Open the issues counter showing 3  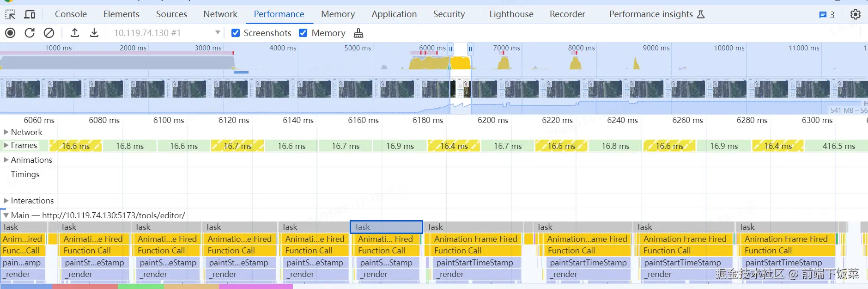coord(826,15)
